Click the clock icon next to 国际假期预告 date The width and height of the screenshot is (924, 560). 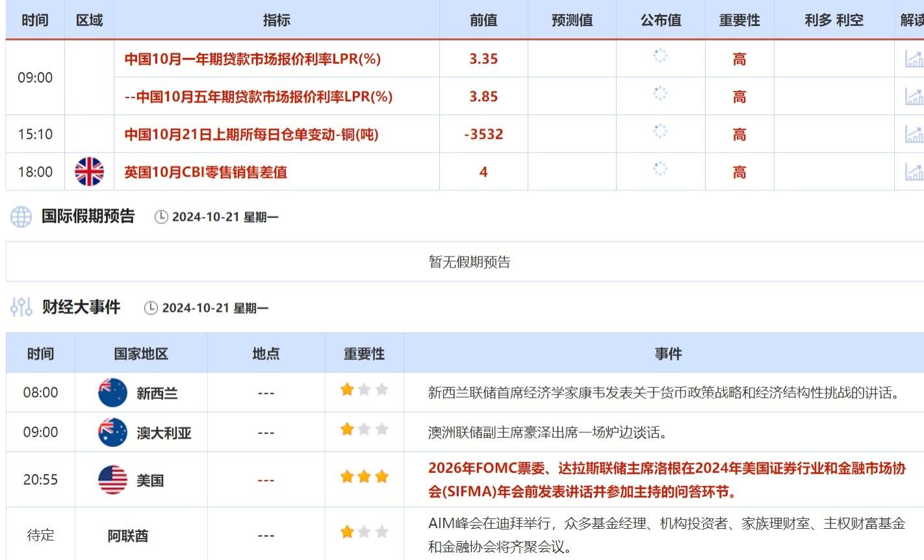point(161,217)
